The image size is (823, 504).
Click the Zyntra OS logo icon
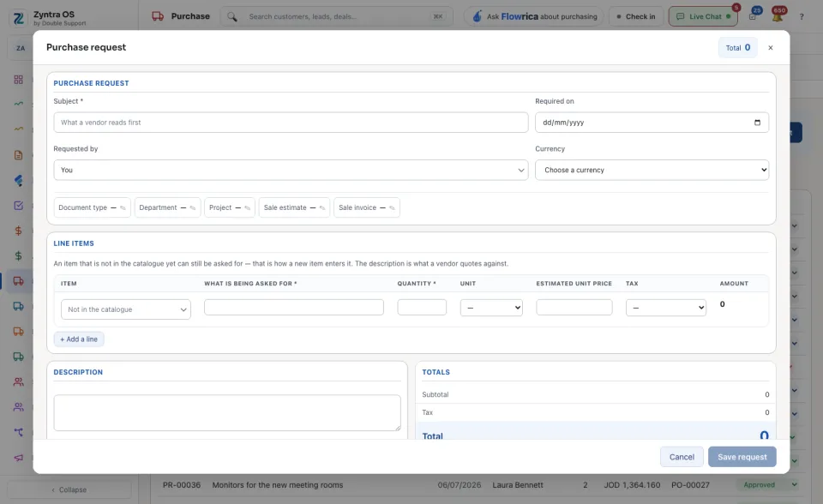(18, 18)
